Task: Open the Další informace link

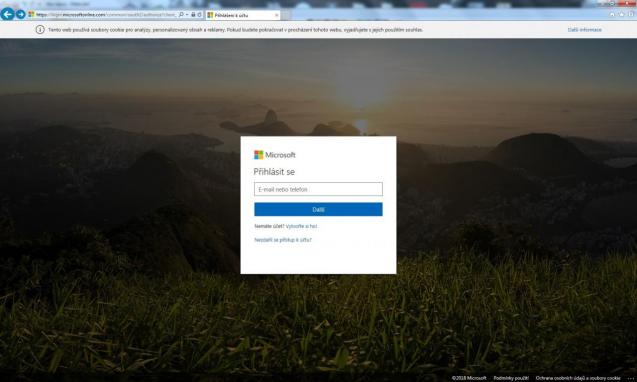Action: point(585,30)
